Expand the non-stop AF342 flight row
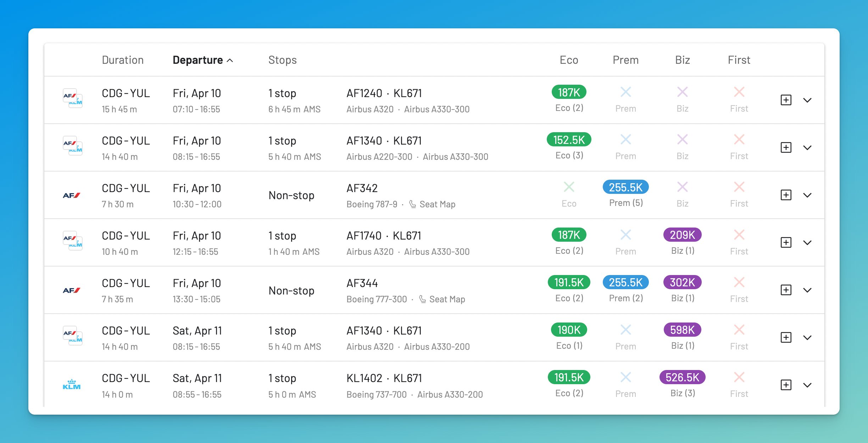The width and height of the screenshot is (868, 443). point(808,195)
